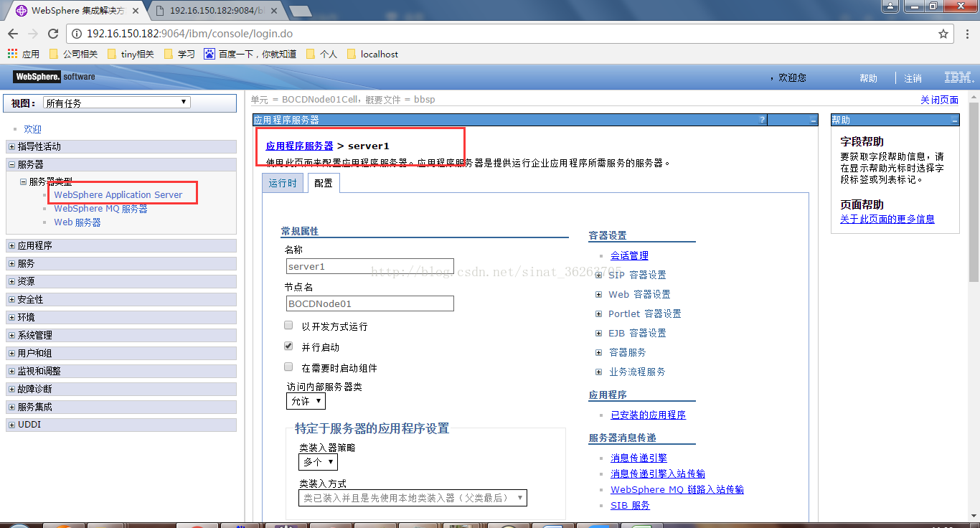This screenshot has height=528, width=980.
Task: Open 帮助 in the top banner
Action: pos(868,78)
